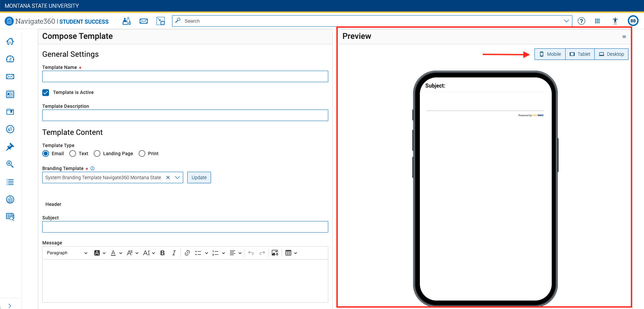Open the font background color picker
Image resolution: width=644 pixels, height=309 pixels.
tap(100, 253)
